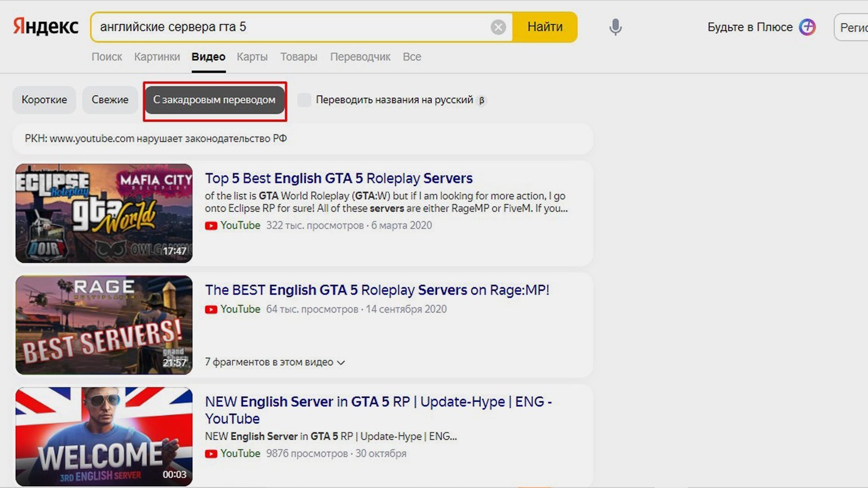Open the Переводчик tab

[x=360, y=57]
